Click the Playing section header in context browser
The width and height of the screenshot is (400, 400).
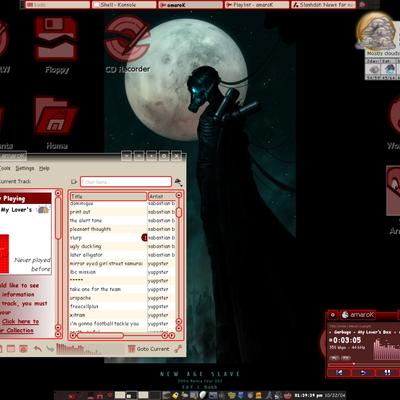coord(25,199)
